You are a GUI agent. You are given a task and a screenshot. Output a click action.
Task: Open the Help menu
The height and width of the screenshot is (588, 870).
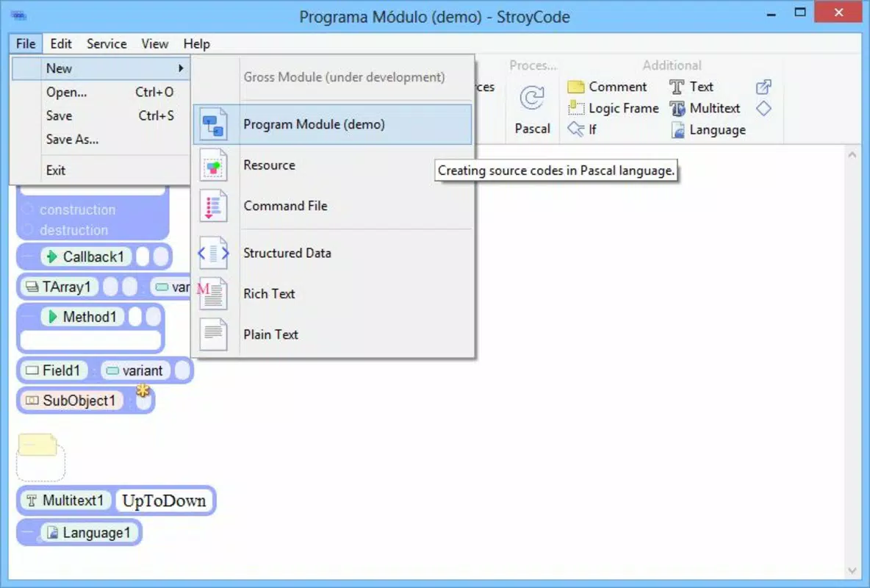(196, 44)
